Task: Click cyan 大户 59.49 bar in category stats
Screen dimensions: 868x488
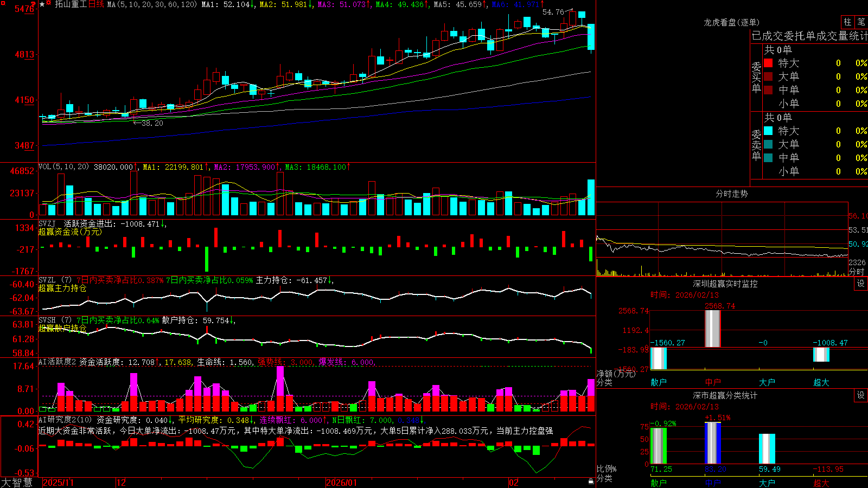Action: coord(767,449)
